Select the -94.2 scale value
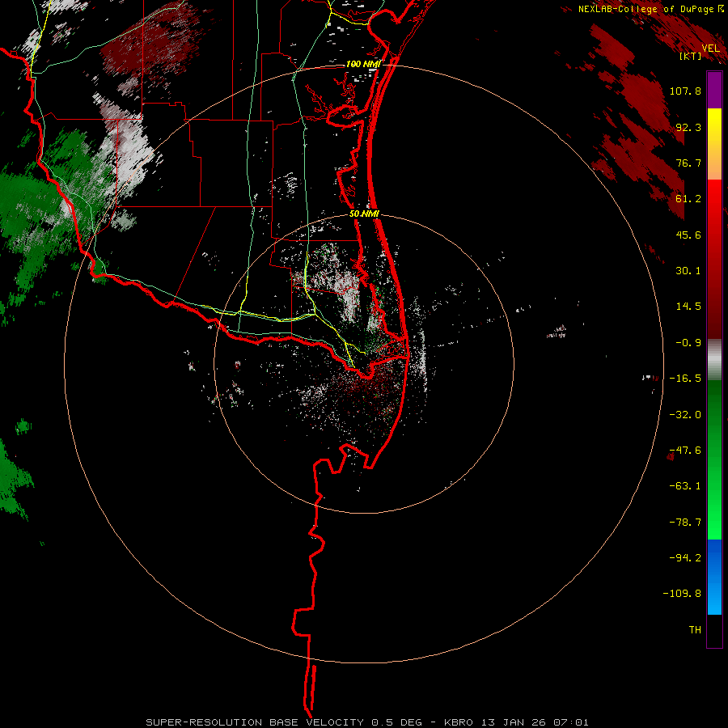 tap(685, 557)
